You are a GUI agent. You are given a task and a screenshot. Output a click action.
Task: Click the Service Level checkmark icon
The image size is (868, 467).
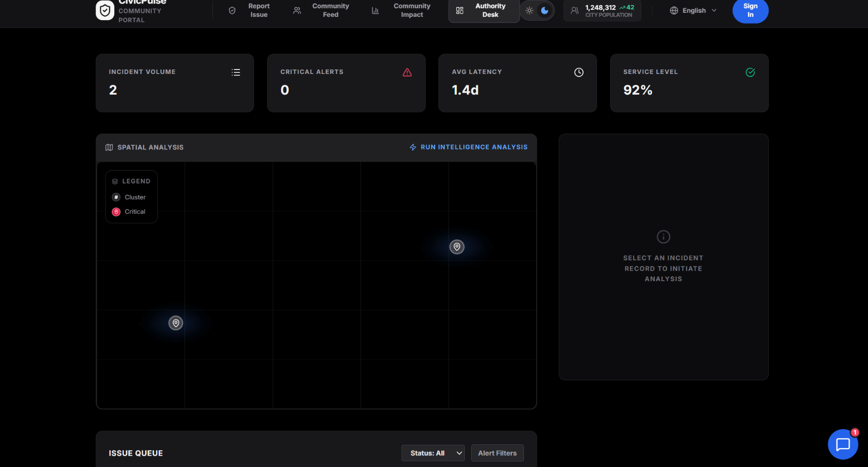[x=750, y=72]
